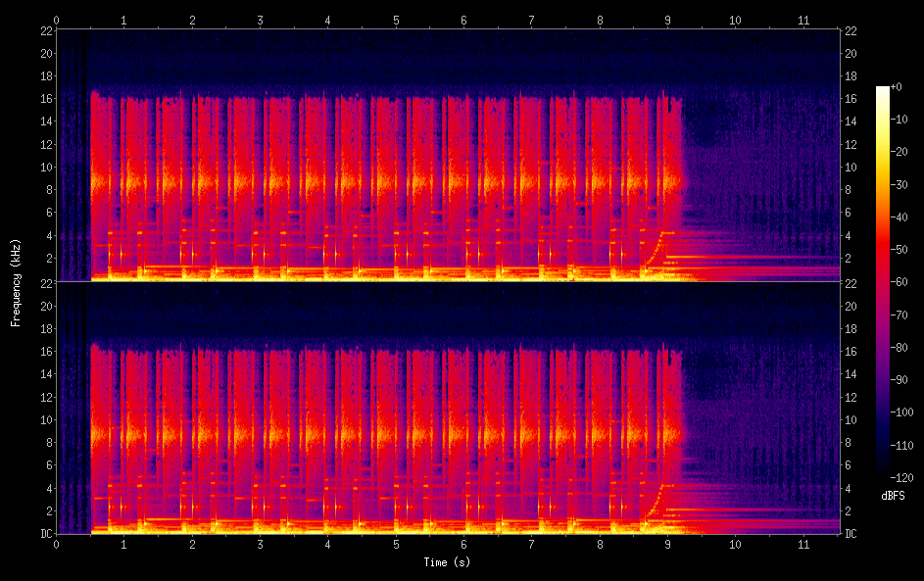Viewport: 924px width, 581px height.
Task: Click the "0" tick on the bottom time axis
Action: (x=56, y=544)
